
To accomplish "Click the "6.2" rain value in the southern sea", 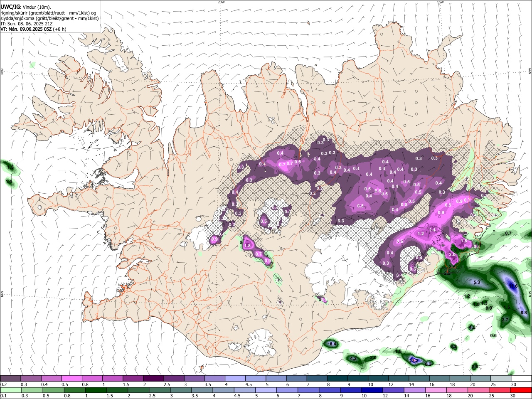I will coord(428,364).
